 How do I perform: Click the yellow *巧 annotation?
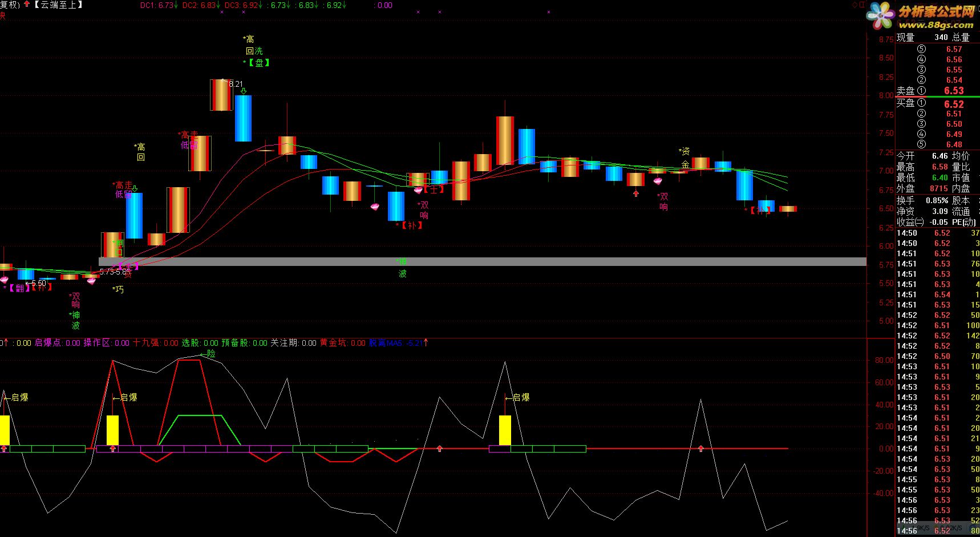[118, 289]
